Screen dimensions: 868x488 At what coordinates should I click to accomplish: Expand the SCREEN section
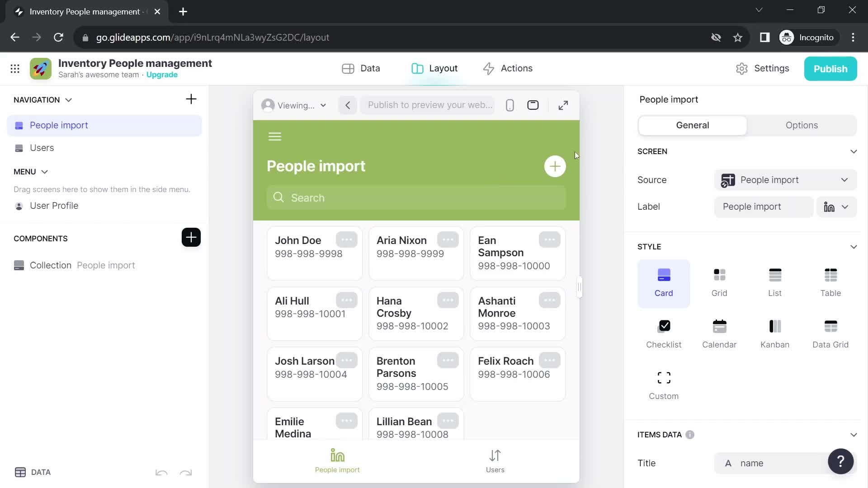(854, 151)
